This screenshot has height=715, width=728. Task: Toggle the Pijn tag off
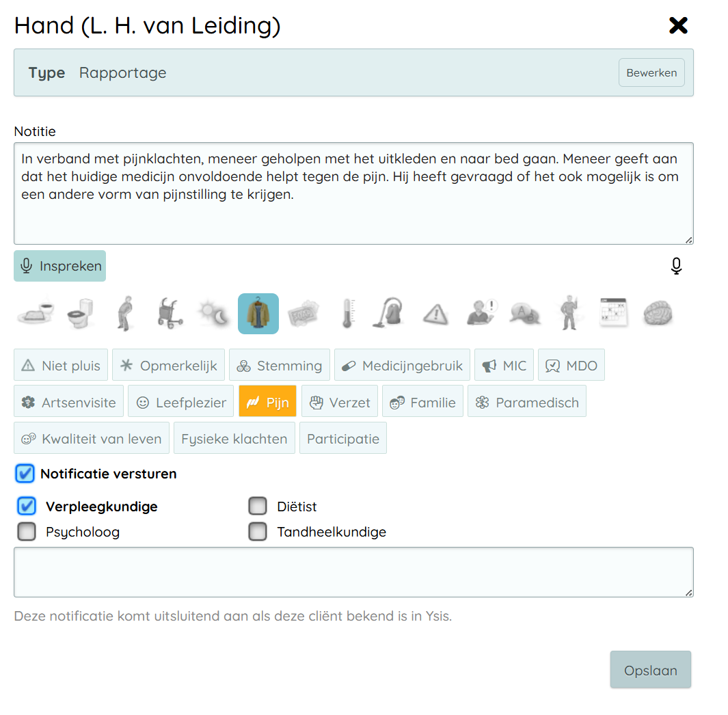[267, 402]
